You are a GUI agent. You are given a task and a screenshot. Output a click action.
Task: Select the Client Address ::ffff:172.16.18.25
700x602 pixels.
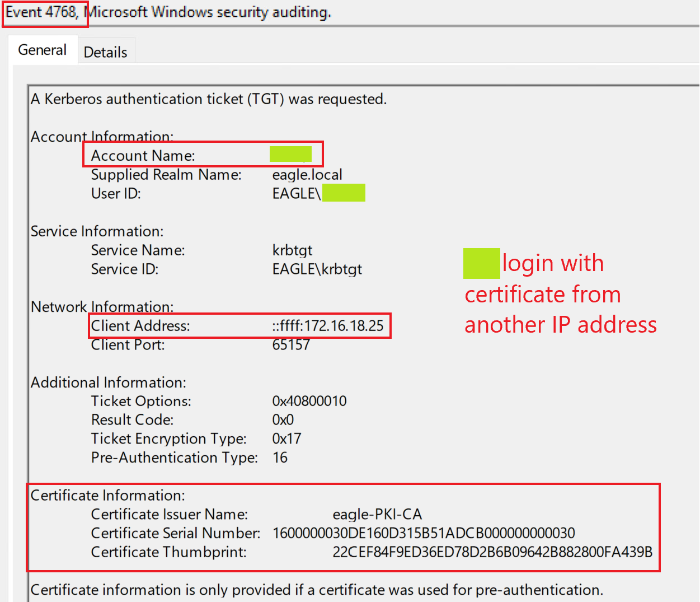pyautogui.click(x=328, y=326)
